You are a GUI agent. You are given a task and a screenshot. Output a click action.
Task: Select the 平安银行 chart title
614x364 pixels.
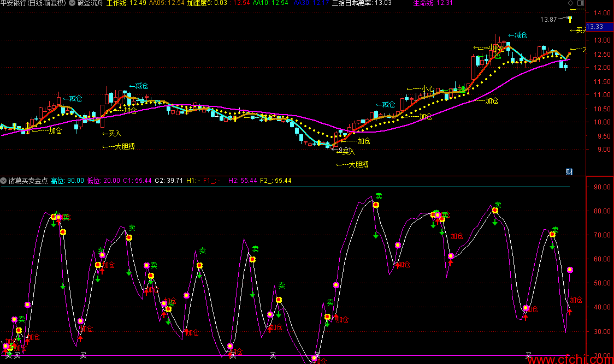pyautogui.click(x=33, y=3)
